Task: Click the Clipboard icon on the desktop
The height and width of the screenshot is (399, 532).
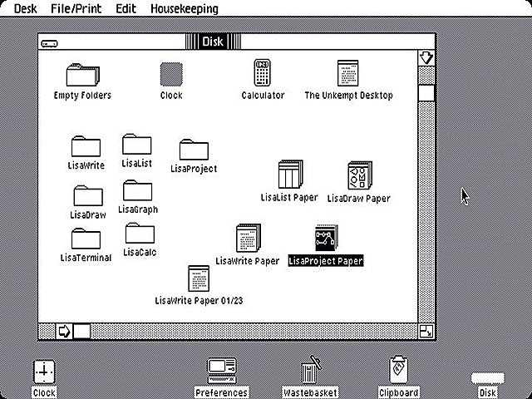Action: pyautogui.click(x=399, y=370)
